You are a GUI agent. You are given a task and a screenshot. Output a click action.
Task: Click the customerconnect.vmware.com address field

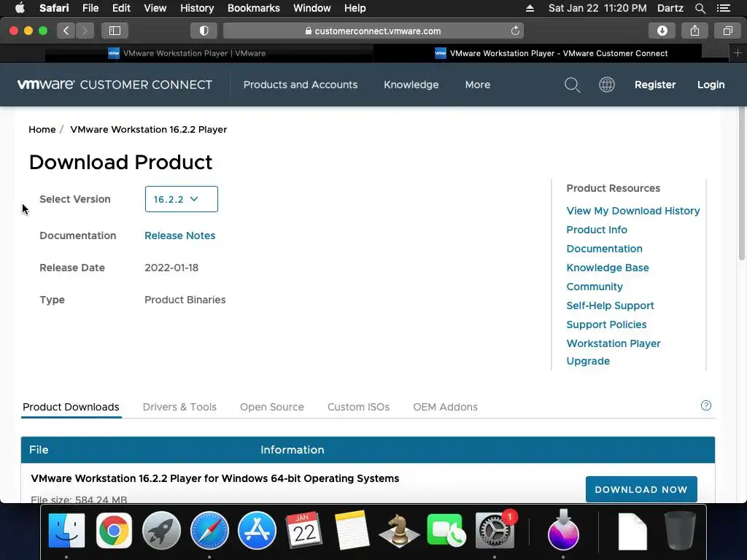373,31
